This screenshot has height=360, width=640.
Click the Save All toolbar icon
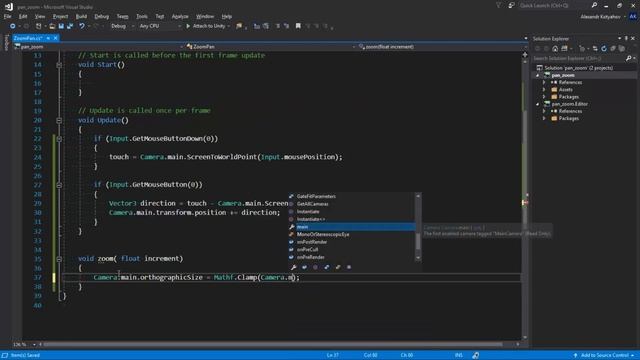pyautogui.click(x=70, y=26)
